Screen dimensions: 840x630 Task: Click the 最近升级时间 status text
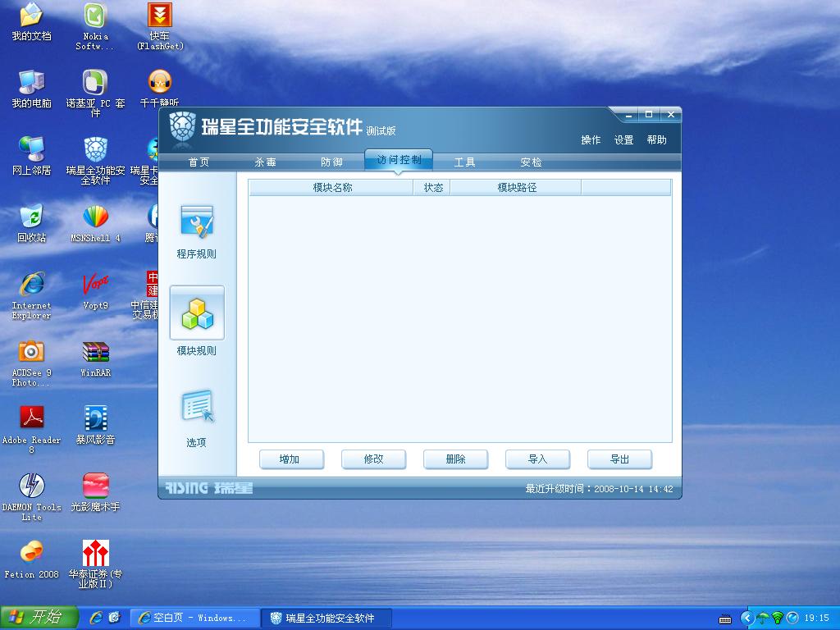pyautogui.click(x=598, y=489)
